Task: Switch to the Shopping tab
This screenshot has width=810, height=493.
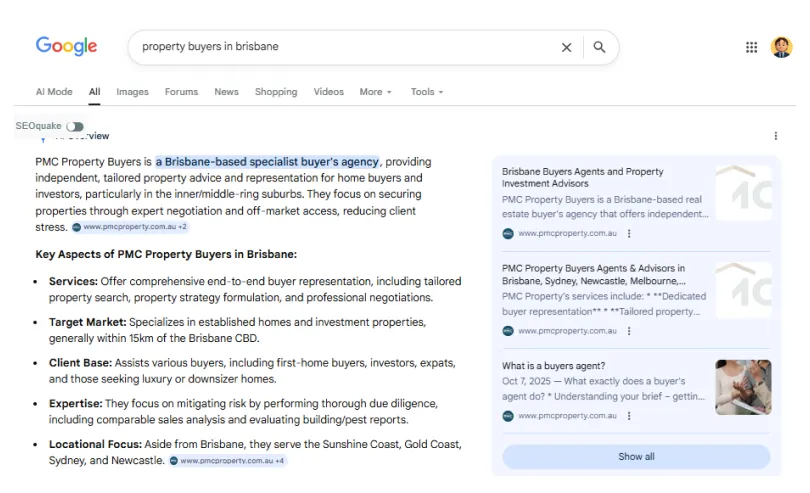Action: click(x=276, y=92)
